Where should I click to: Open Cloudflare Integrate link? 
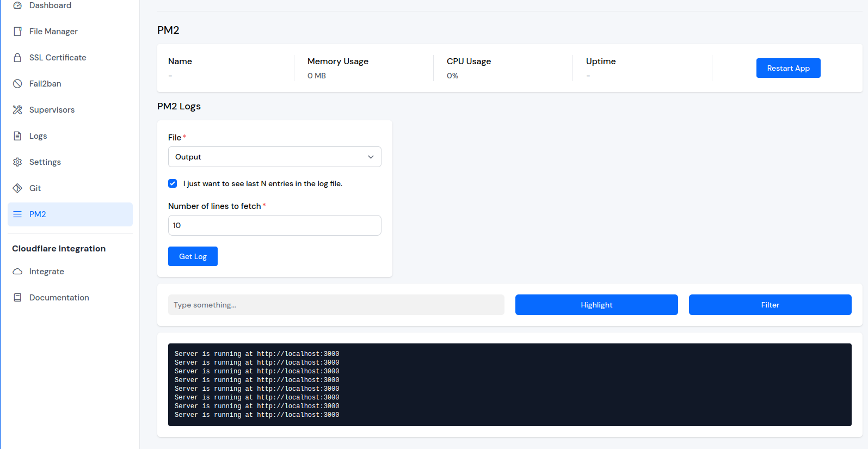70,272
